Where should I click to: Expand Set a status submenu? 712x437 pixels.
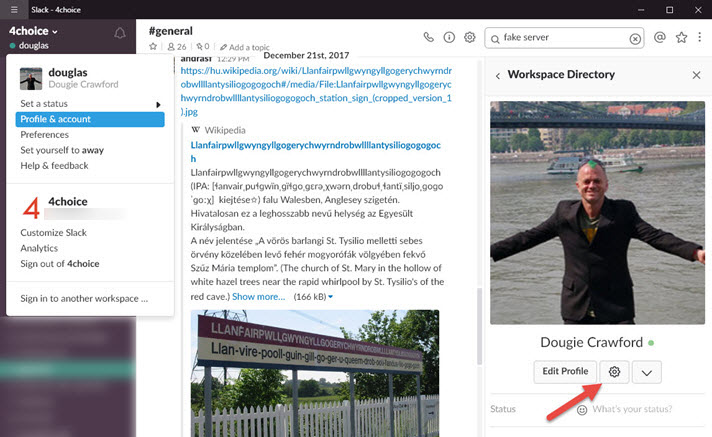pyautogui.click(x=90, y=104)
